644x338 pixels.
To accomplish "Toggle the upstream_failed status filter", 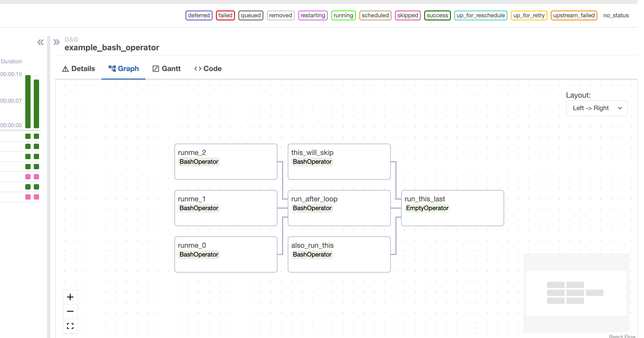I will [574, 15].
